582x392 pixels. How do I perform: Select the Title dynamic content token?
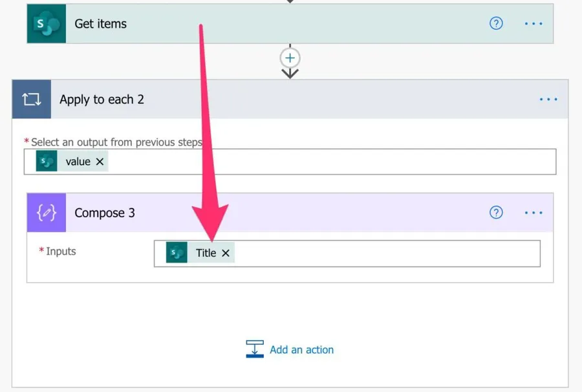pyautogui.click(x=205, y=253)
